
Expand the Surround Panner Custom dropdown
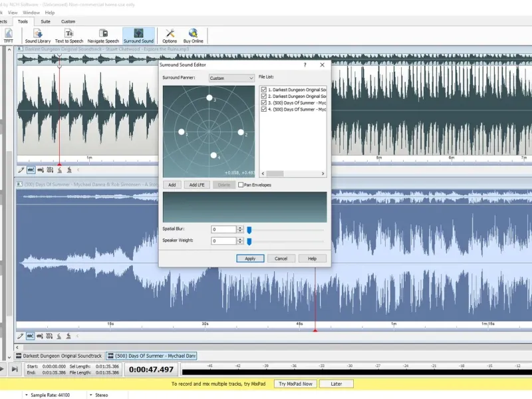click(231, 78)
